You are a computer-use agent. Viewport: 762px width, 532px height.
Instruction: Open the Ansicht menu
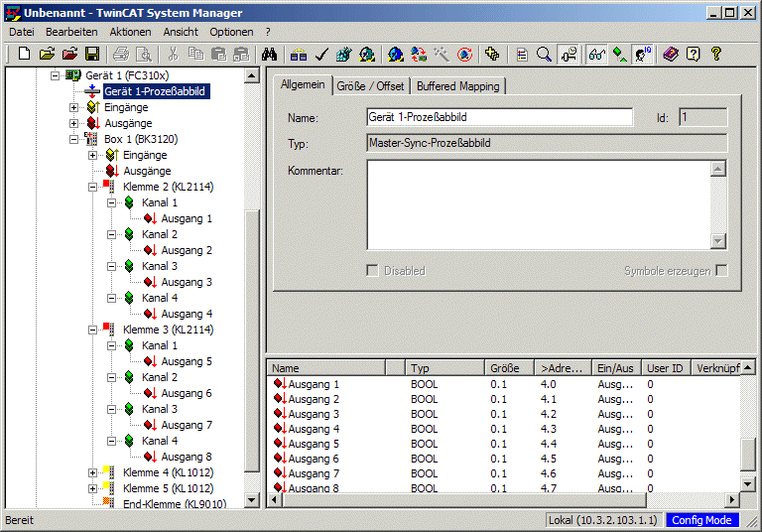click(181, 32)
